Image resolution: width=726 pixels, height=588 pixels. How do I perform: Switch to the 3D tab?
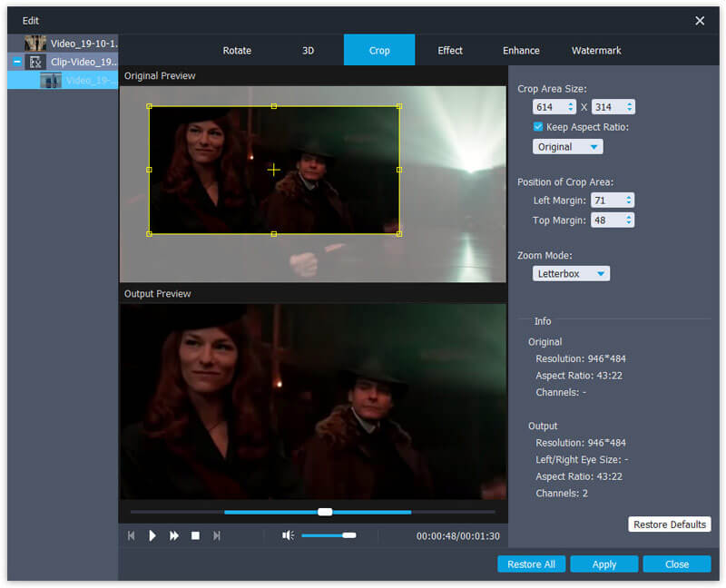(x=308, y=51)
